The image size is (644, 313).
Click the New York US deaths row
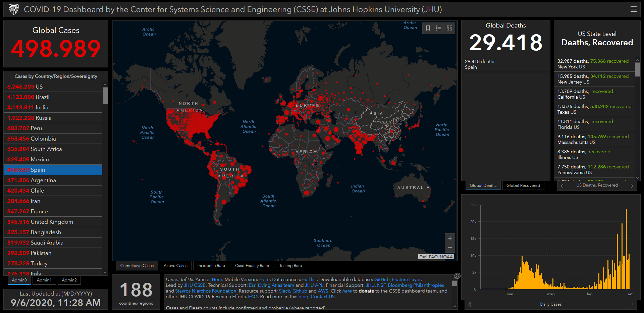(594, 64)
